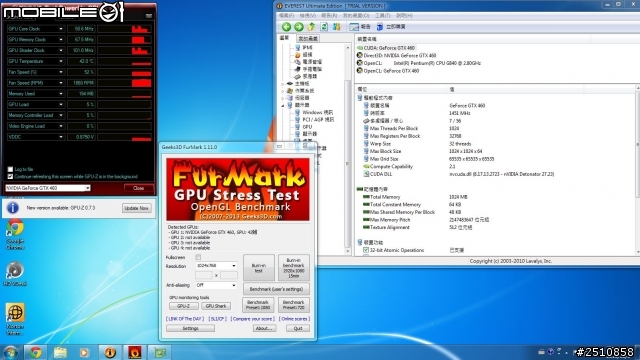Viewport: 640px width, 360px height.
Task: Click the 1451 MHz value in EVEREST
Action: click(x=460, y=113)
